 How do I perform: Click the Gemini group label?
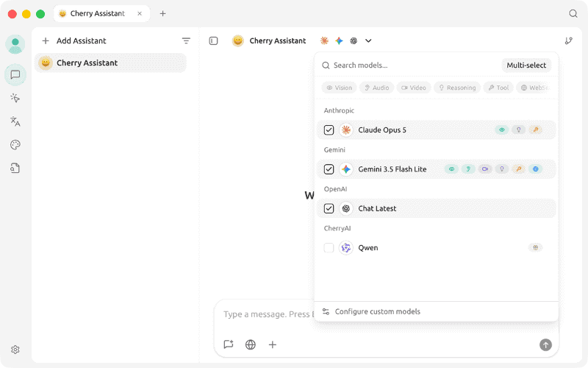[x=334, y=150]
